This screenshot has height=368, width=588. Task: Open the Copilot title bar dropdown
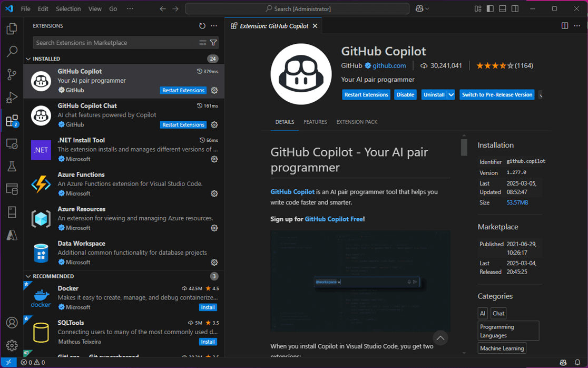pyautogui.click(x=422, y=8)
